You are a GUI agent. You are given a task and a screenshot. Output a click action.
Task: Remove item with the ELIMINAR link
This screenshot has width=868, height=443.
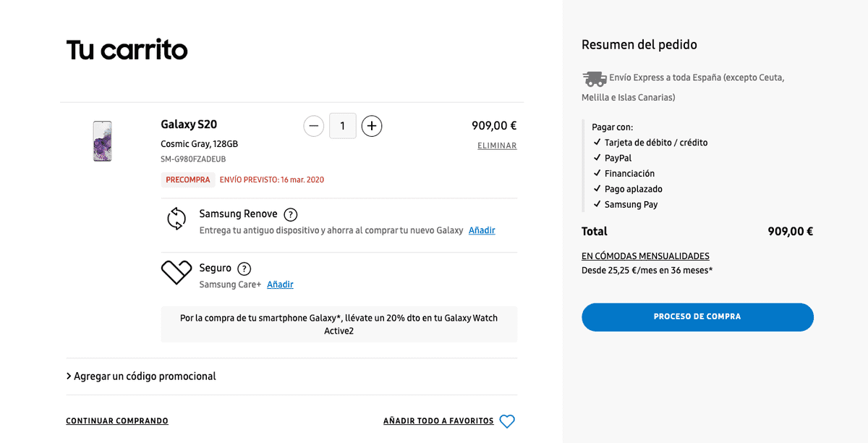click(497, 146)
